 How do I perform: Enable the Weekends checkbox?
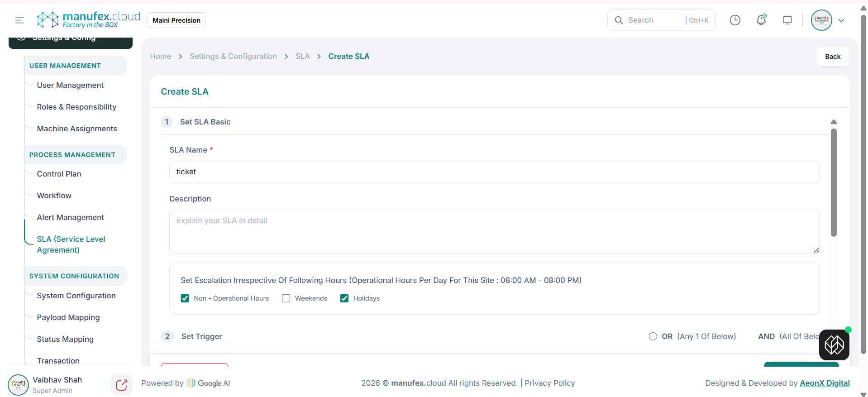(286, 298)
